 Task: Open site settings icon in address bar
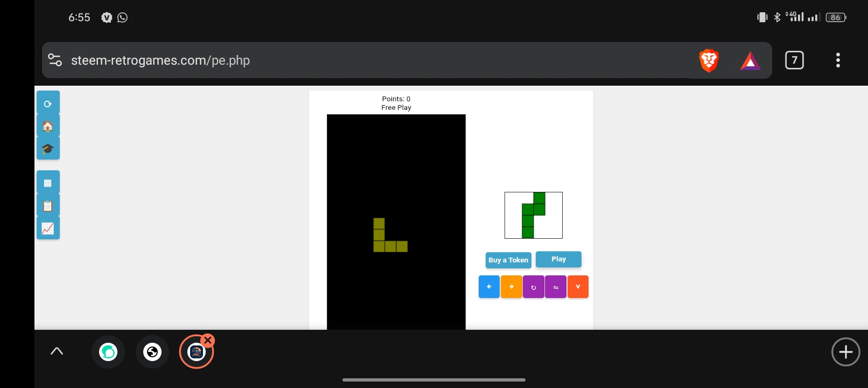(55, 60)
